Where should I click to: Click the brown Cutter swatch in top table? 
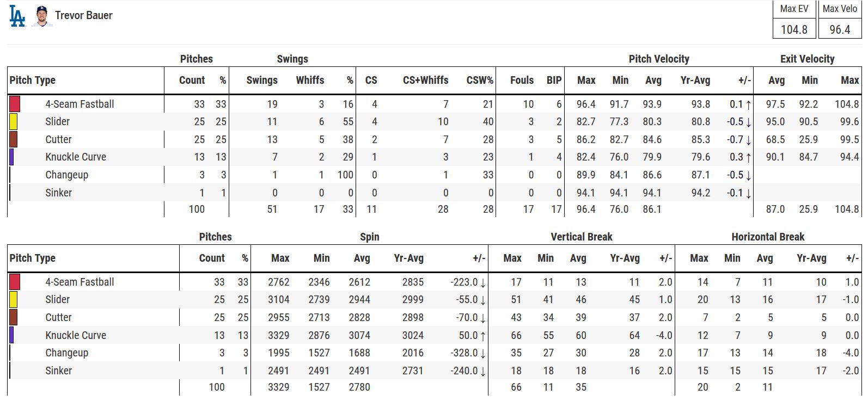pos(14,139)
